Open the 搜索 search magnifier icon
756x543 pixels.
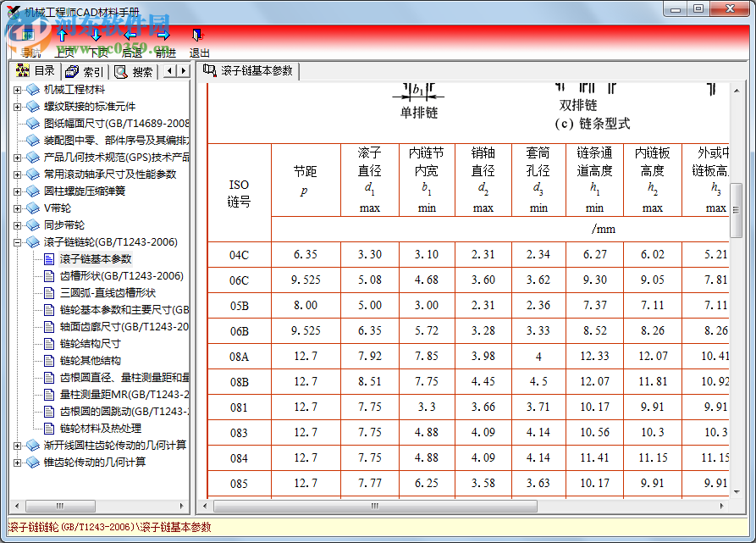click(x=135, y=70)
